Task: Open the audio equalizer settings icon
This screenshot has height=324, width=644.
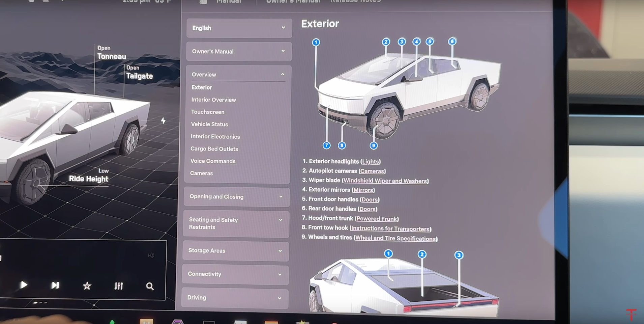Action: click(x=119, y=286)
